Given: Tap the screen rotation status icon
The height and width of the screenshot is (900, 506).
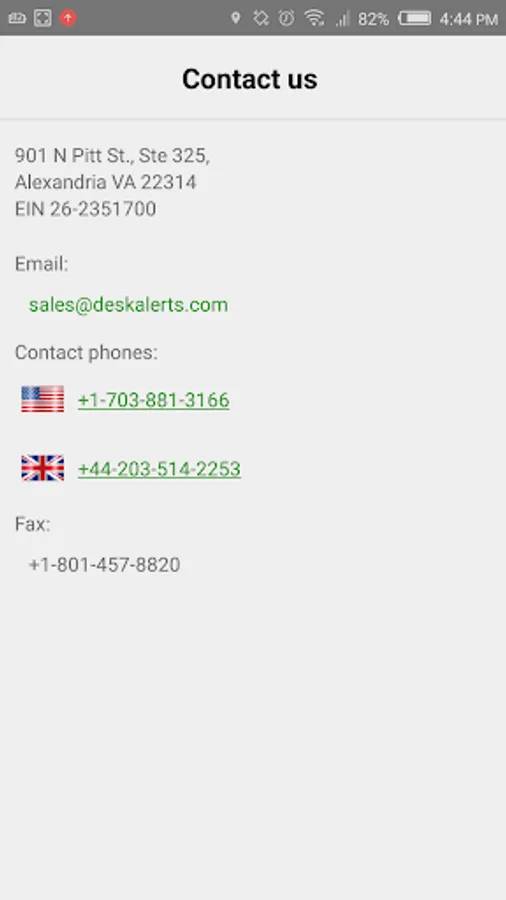Looking at the screenshot, I should click(x=261, y=18).
